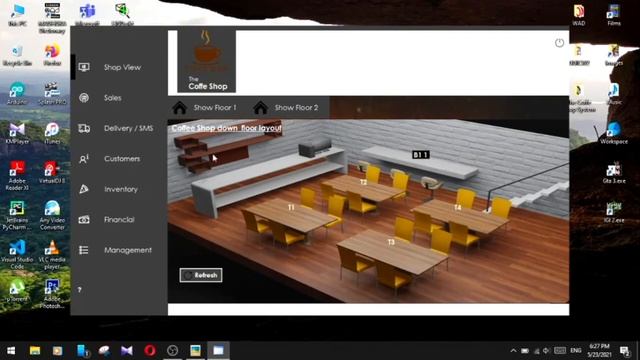This screenshot has height=360, width=640.
Task: Click the Sales sidebar icon
Action: pos(84,98)
